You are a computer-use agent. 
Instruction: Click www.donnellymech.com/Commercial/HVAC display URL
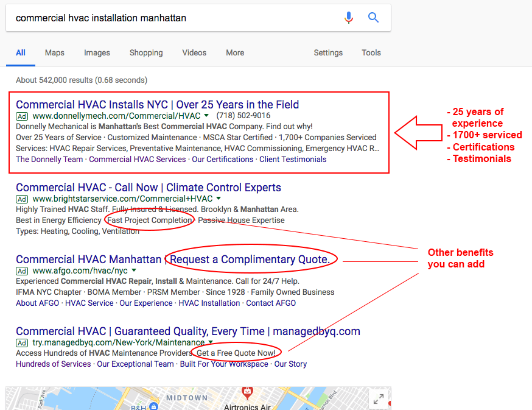pos(116,116)
